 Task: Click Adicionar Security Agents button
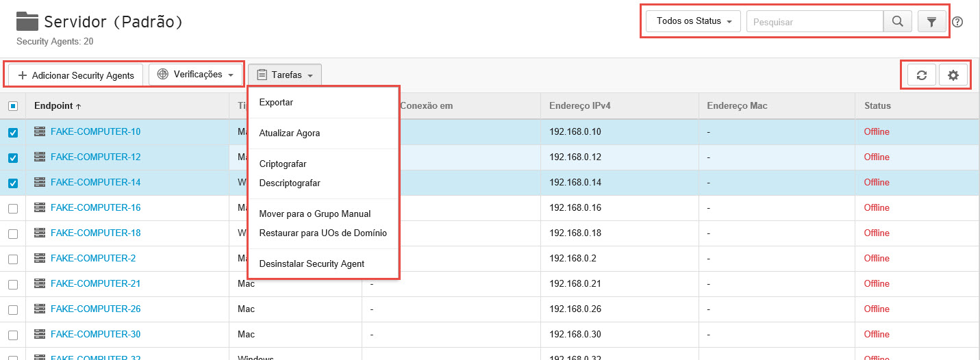coord(75,75)
